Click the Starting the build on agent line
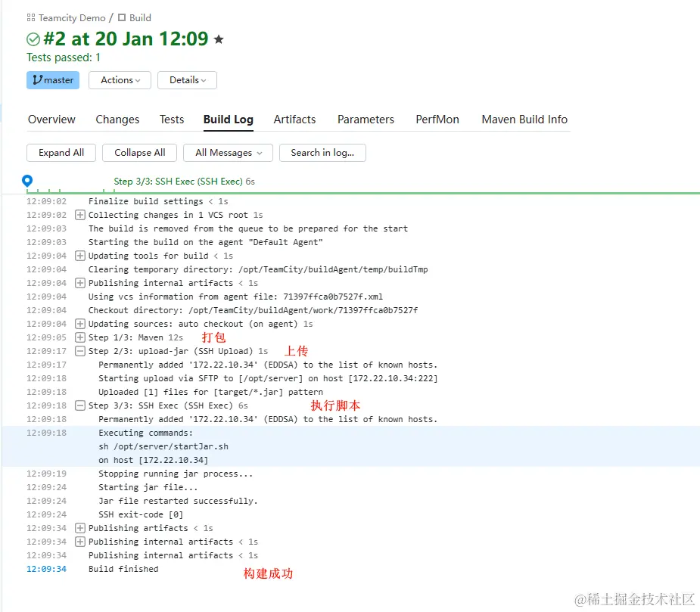Screen dimensions: 700x612 [x=205, y=242]
